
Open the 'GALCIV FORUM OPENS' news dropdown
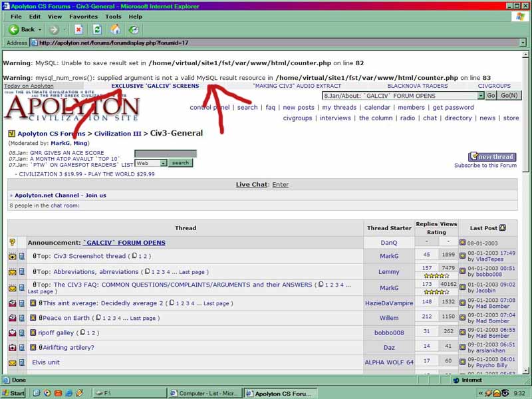point(481,96)
